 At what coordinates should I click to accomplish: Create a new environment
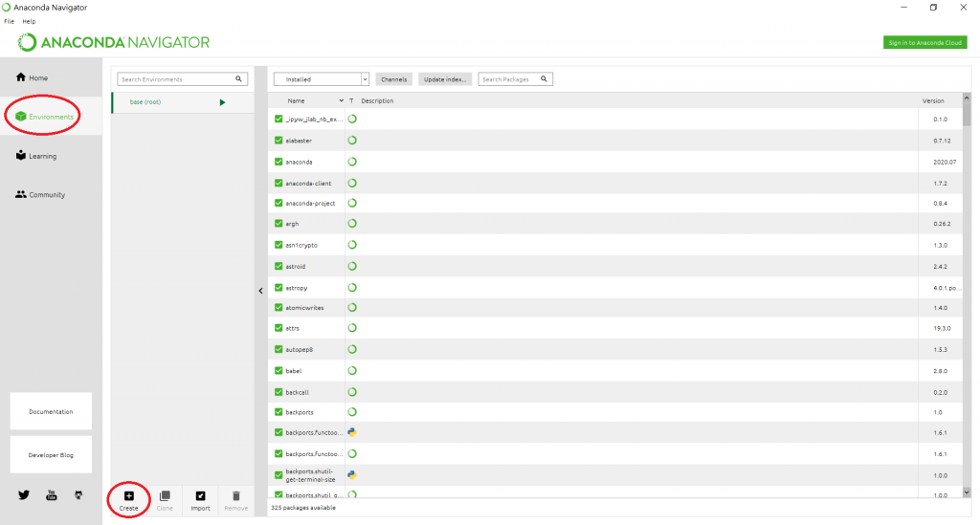(x=129, y=501)
